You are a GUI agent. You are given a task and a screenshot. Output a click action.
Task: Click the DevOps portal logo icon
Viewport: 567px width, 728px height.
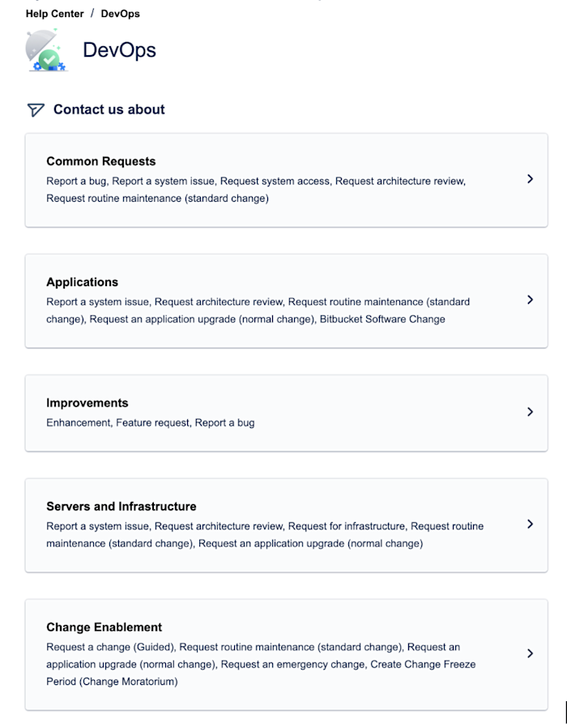coord(47,50)
